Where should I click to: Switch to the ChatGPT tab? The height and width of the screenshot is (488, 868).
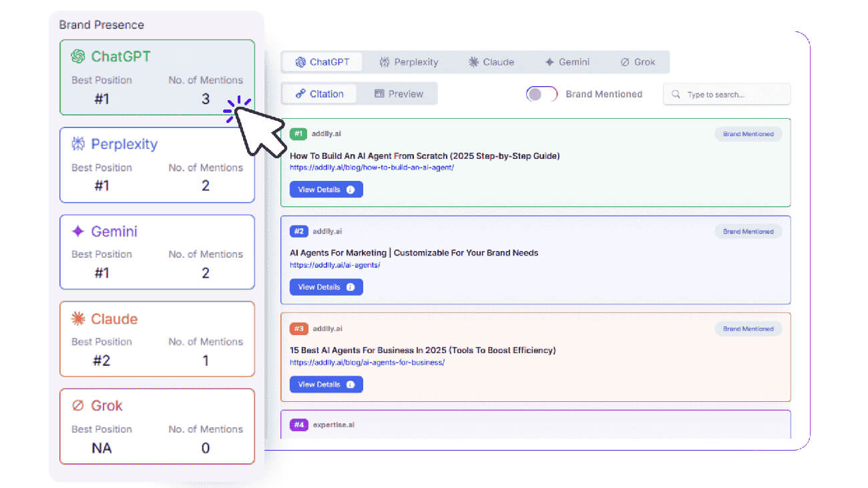point(322,62)
